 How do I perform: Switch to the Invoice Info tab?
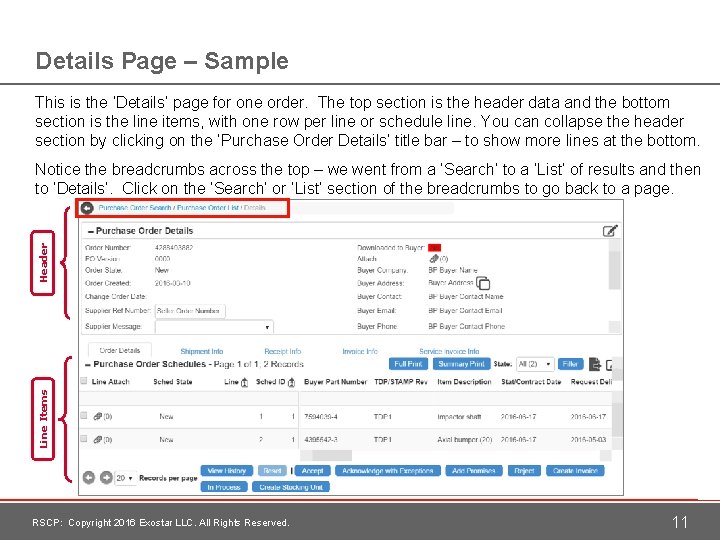click(x=360, y=351)
